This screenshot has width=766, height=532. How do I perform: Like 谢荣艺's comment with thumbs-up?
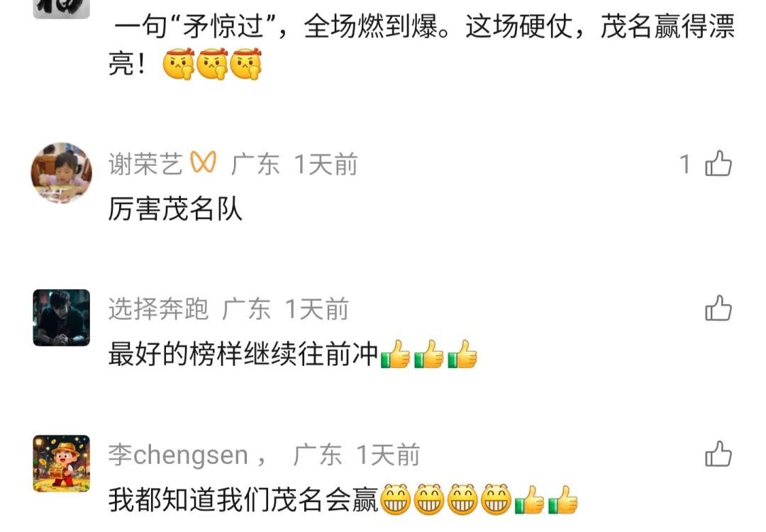(718, 163)
